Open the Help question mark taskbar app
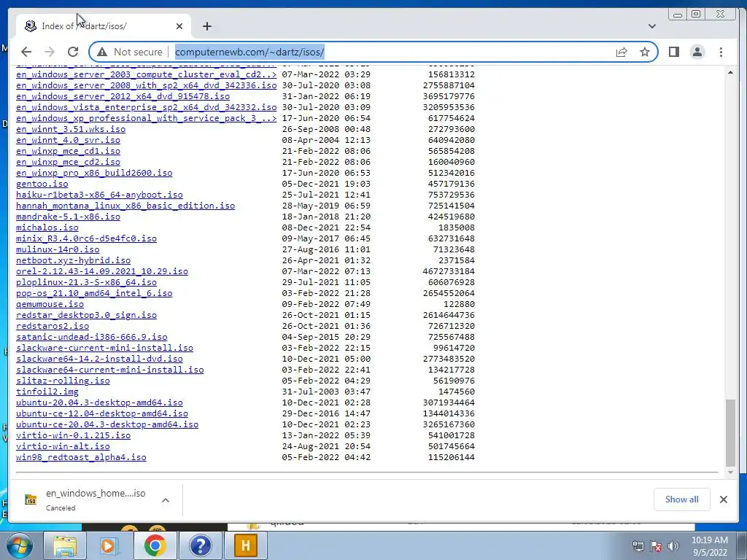 tap(200, 545)
